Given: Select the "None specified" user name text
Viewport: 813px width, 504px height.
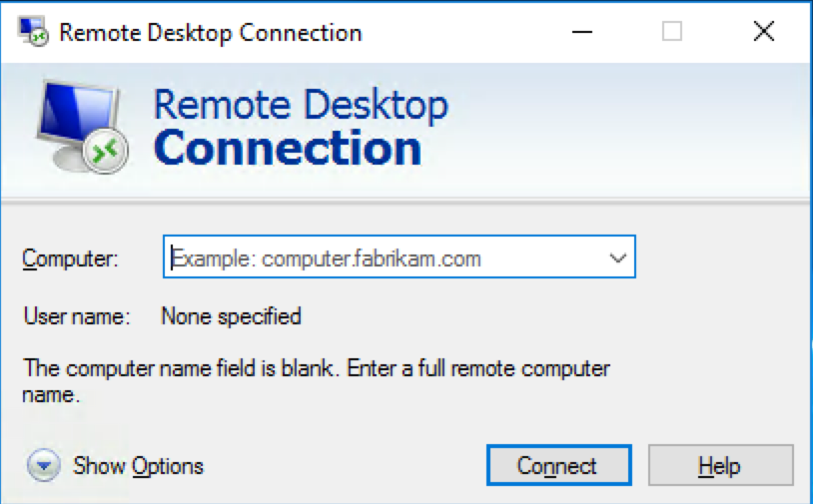Looking at the screenshot, I should point(231,317).
